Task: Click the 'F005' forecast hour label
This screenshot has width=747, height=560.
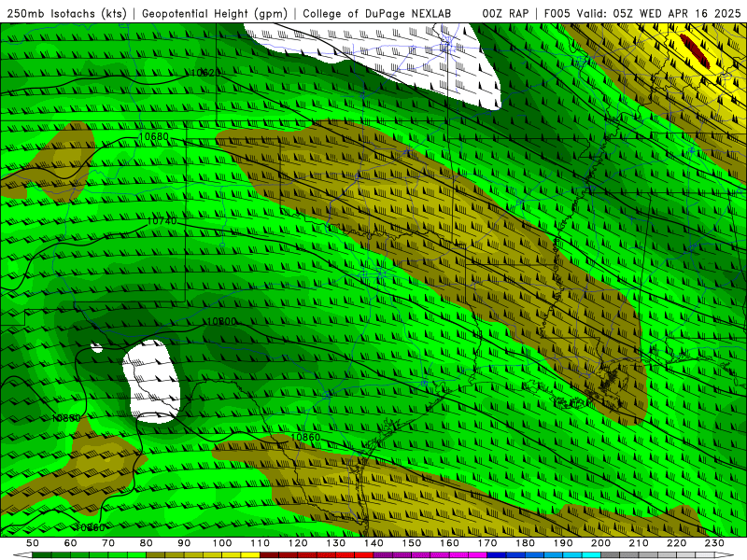Action: 557,14
